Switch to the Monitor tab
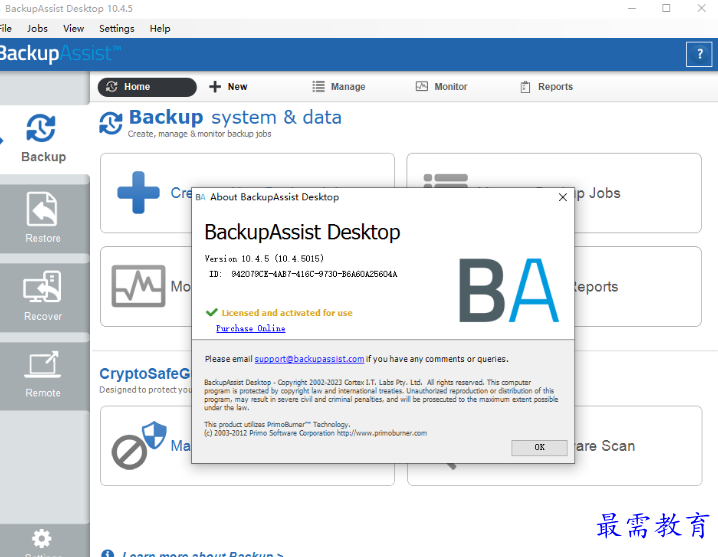 point(441,87)
